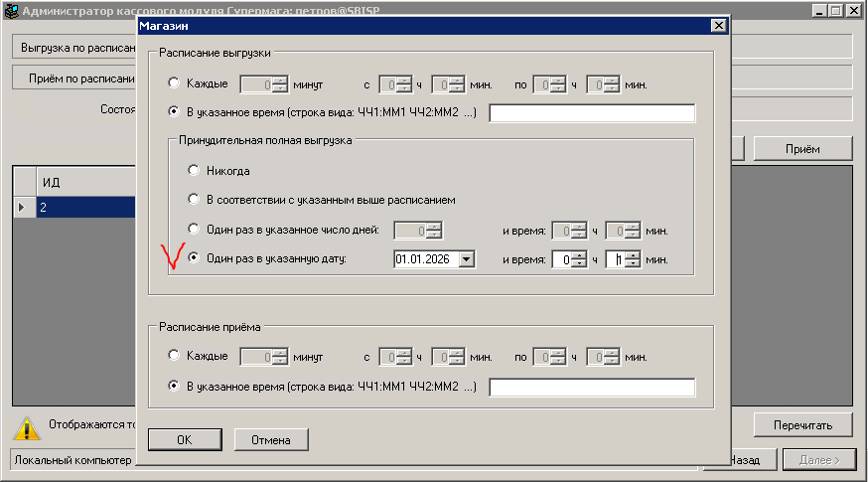Screen dimensions: 868x482
Task: Select 'Каждые' radio in Расписание выгрузки
Action: pos(175,84)
